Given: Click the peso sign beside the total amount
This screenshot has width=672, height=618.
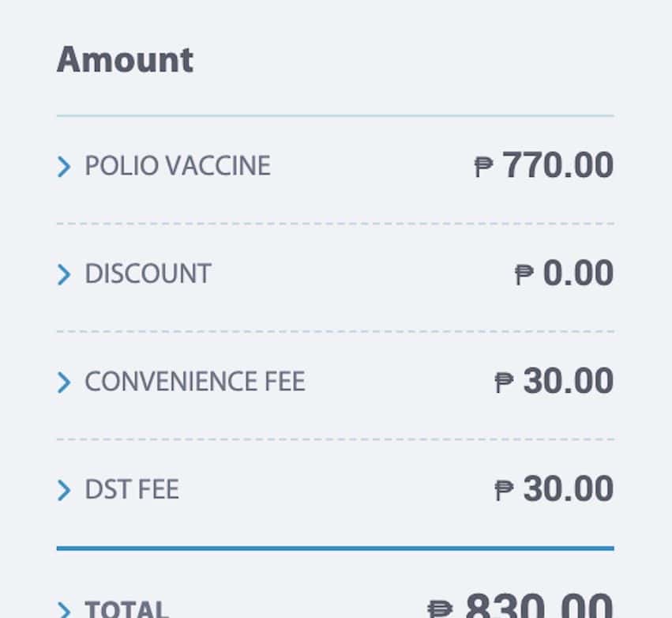Looking at the screenshot, I should pyautogui.click(x=441, y=609).
